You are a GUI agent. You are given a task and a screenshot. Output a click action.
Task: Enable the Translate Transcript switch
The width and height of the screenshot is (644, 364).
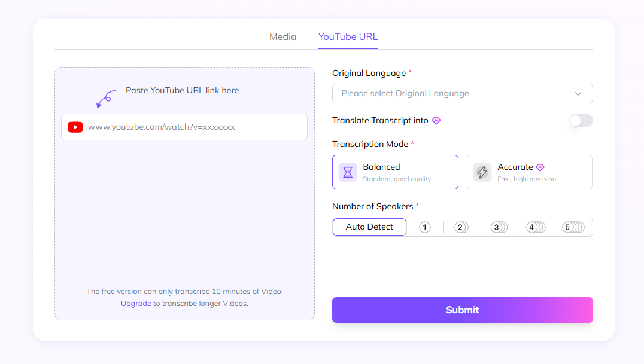point(581,120)
